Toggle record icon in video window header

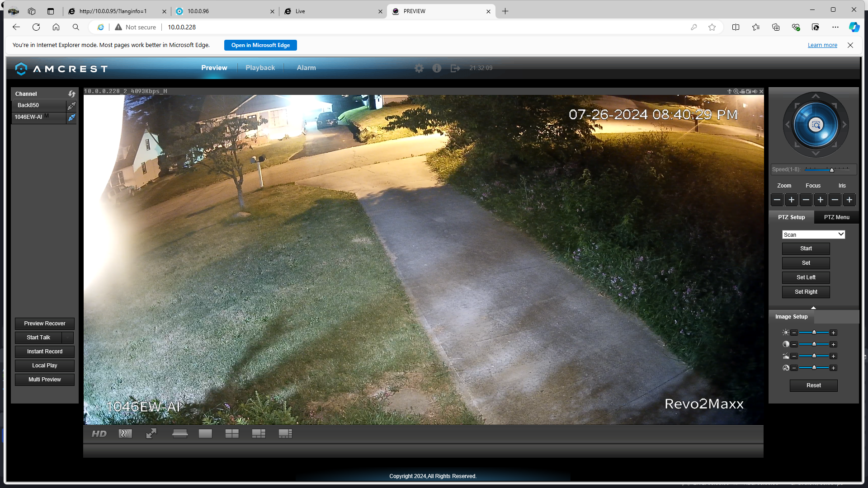pos(742,91)
